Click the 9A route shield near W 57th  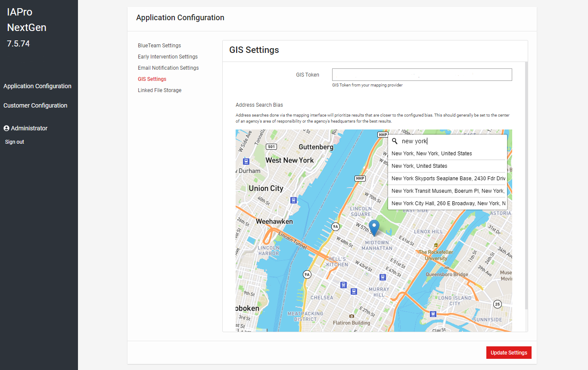pyautogui.click(x=335, y=226)
